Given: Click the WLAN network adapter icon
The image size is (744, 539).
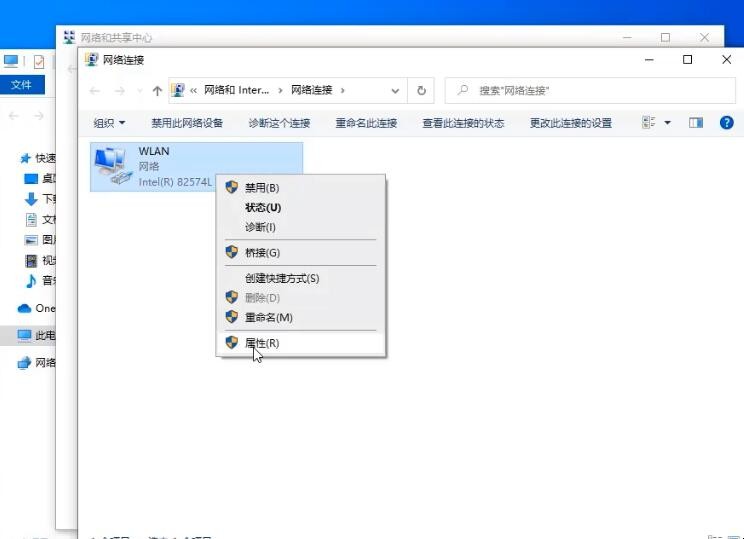Looking at the screenshot, I should 112,166.
